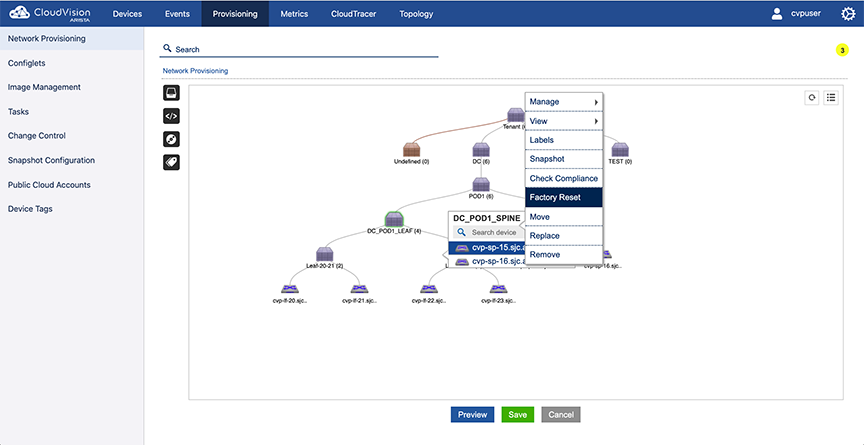This screenshot has height=445, width=864.
Task: Select the cvp-lf-21 switch icon
Action: click(359, 289)
